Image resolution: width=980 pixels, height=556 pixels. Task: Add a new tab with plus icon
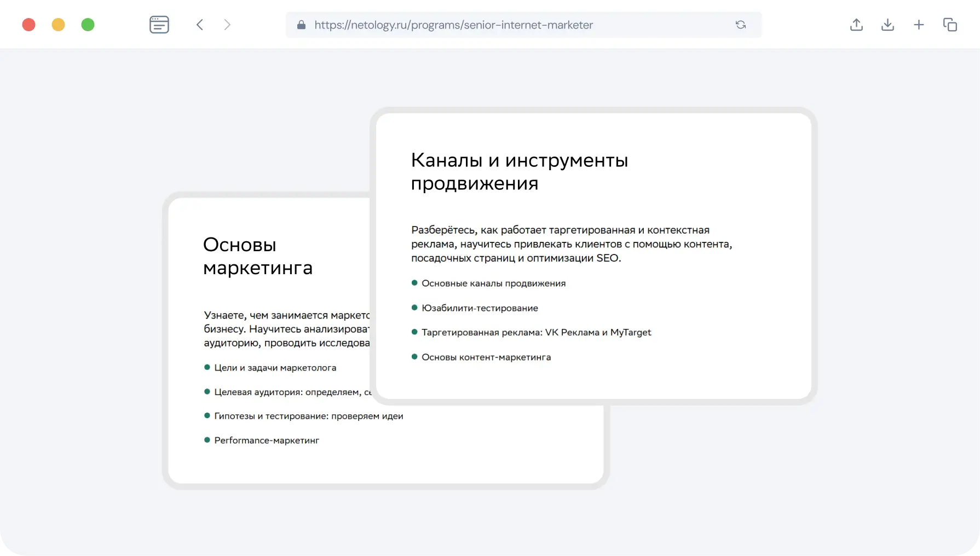[919, 25]
